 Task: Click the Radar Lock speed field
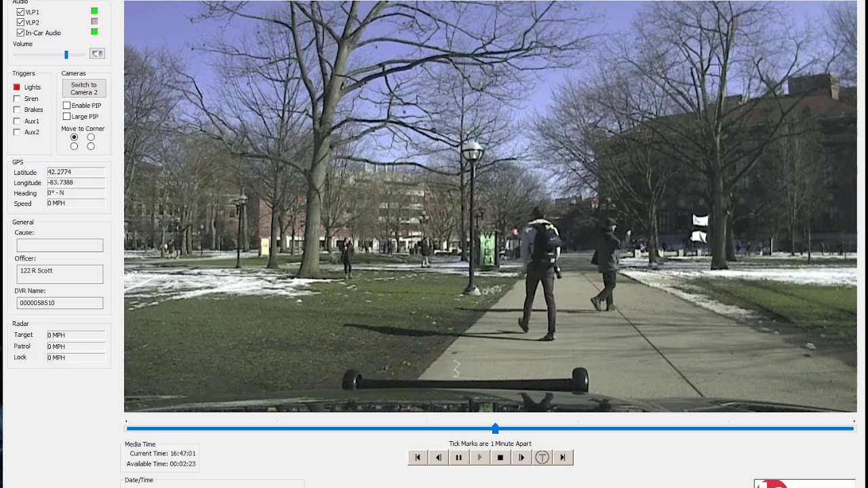pyautogui.click(x=75, y=357)
